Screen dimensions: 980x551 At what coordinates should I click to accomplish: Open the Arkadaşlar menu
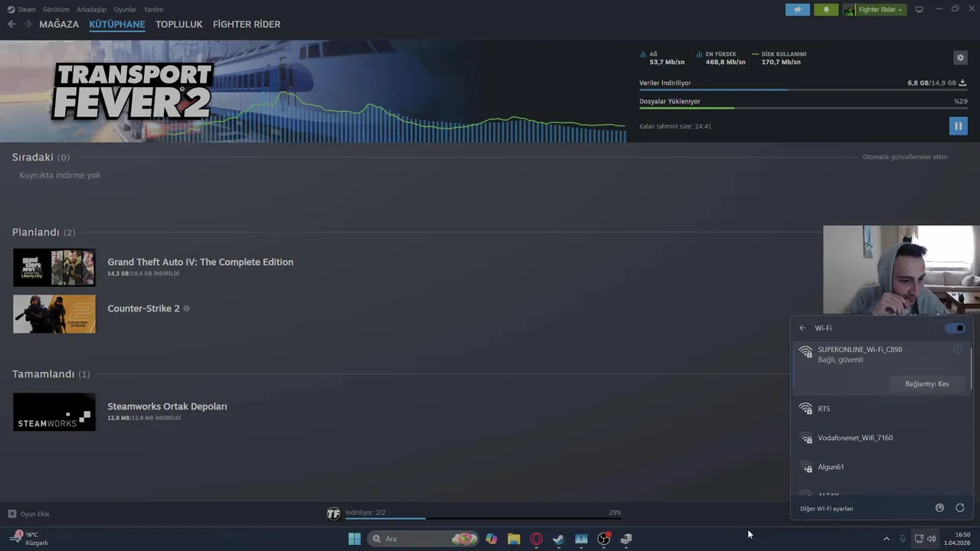(91, 9)
